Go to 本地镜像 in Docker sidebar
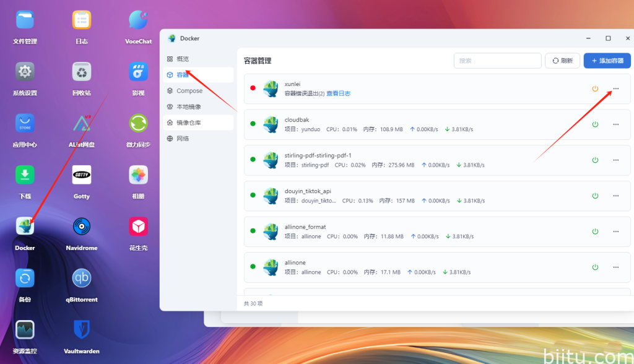Screen dimensions: 634x364 point(188,106)
